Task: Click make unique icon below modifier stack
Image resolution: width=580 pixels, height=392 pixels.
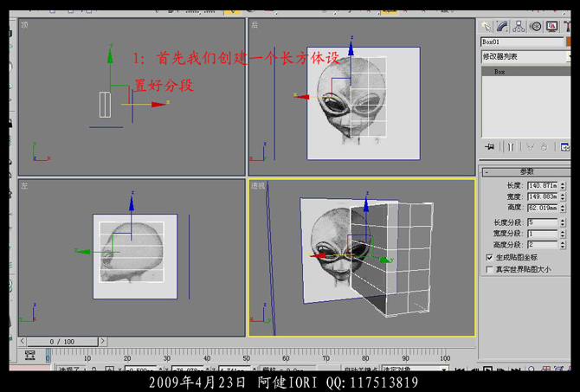Action: tap(531, 147)
